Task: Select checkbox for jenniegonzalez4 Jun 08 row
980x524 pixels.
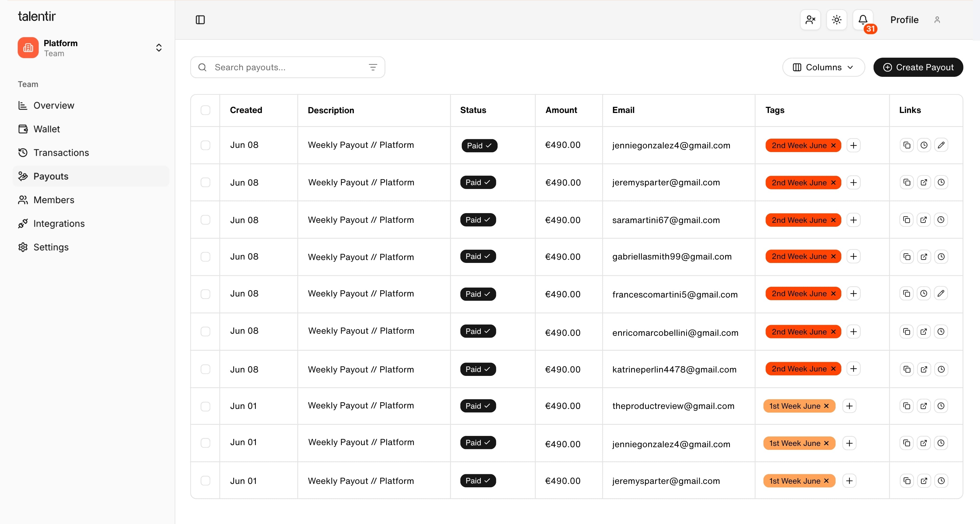Action: [206, 145]
